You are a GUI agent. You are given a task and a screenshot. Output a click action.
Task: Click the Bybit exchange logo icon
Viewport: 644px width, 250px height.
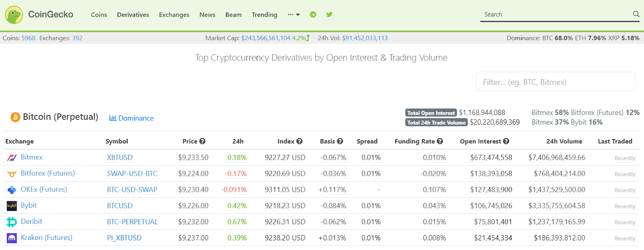coord(12,206)
